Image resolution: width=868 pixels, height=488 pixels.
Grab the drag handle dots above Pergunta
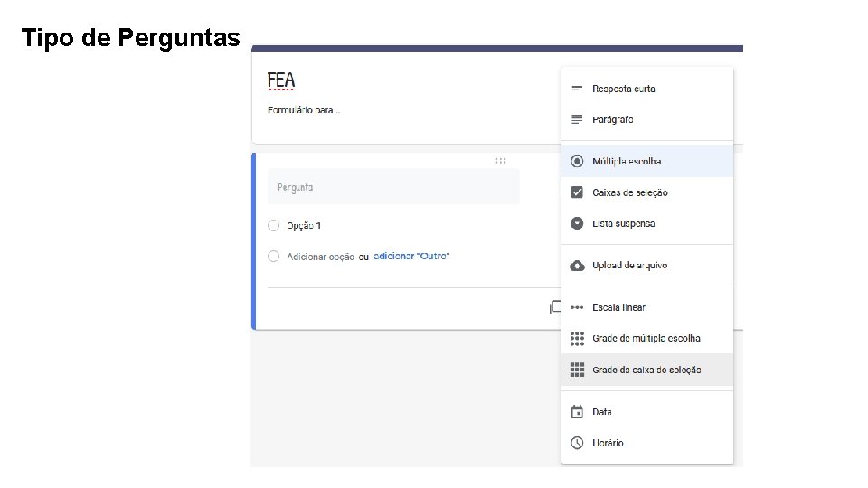[500, 161]
